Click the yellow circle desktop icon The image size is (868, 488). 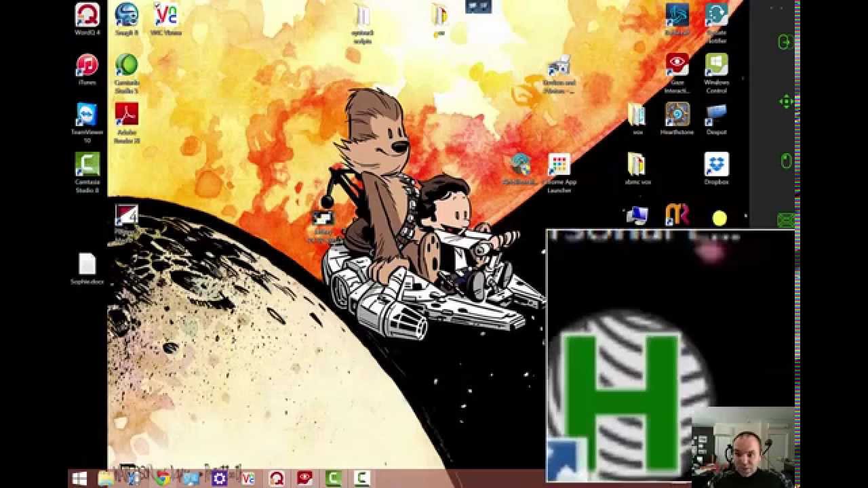(x=719, y=218)
